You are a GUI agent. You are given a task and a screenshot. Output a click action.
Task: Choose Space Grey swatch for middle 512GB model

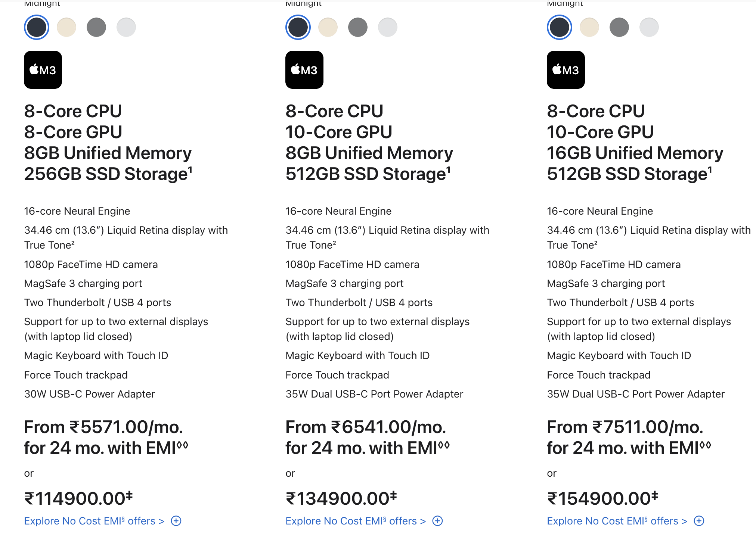pos(358,27)
